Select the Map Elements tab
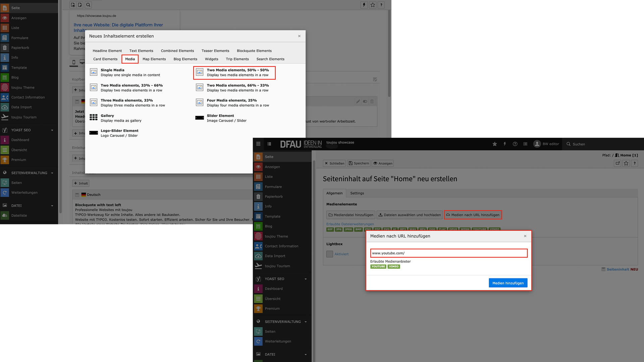 click(x=154, y=59)
